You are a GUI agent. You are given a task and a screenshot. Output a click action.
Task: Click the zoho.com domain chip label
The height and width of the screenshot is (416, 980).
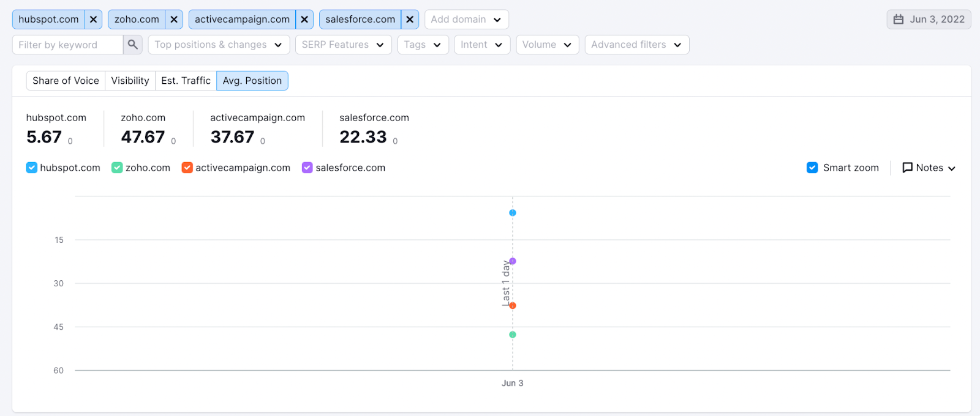click(x=137, y=20)
